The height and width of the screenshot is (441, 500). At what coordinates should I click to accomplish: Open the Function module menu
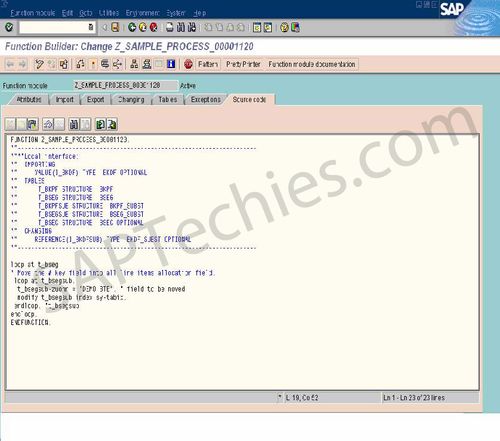(x=32, y=13)
